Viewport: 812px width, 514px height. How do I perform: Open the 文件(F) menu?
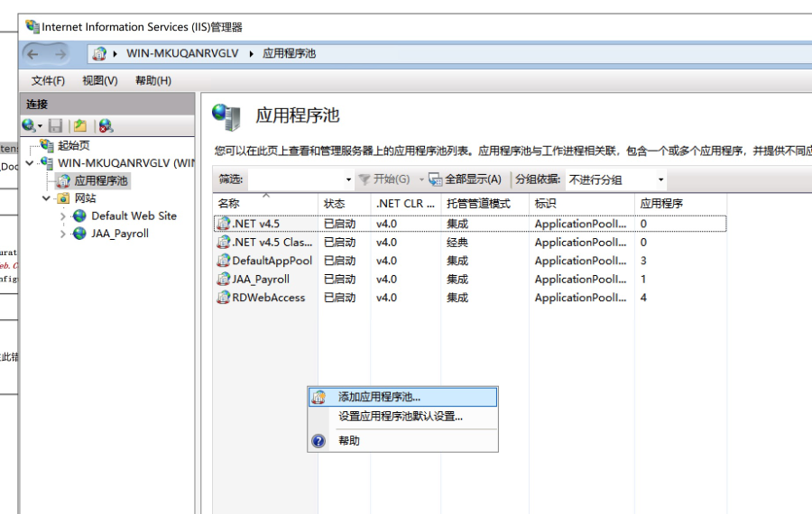point(48,80)
